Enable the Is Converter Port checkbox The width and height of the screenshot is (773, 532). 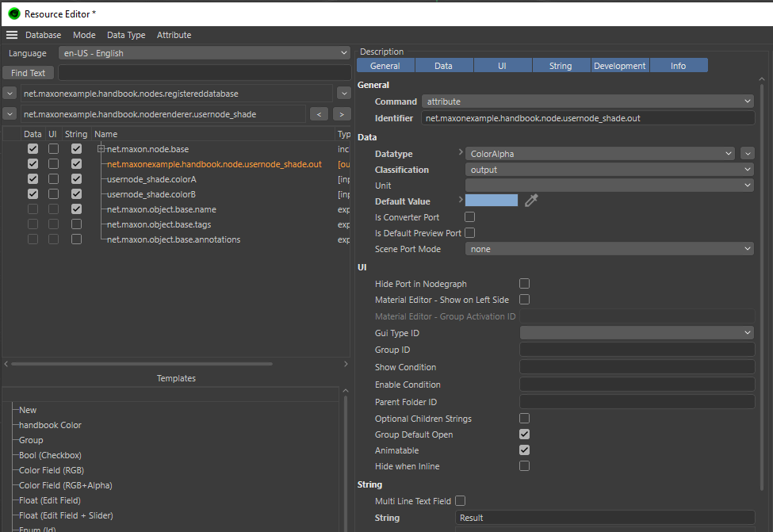pyautogui.click(x=469, y=217)
